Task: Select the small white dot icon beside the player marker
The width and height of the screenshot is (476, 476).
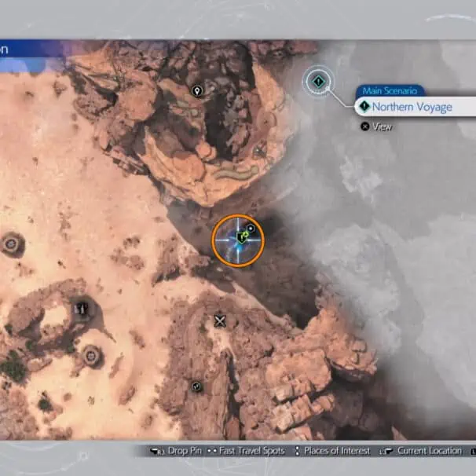Action: 251,228
